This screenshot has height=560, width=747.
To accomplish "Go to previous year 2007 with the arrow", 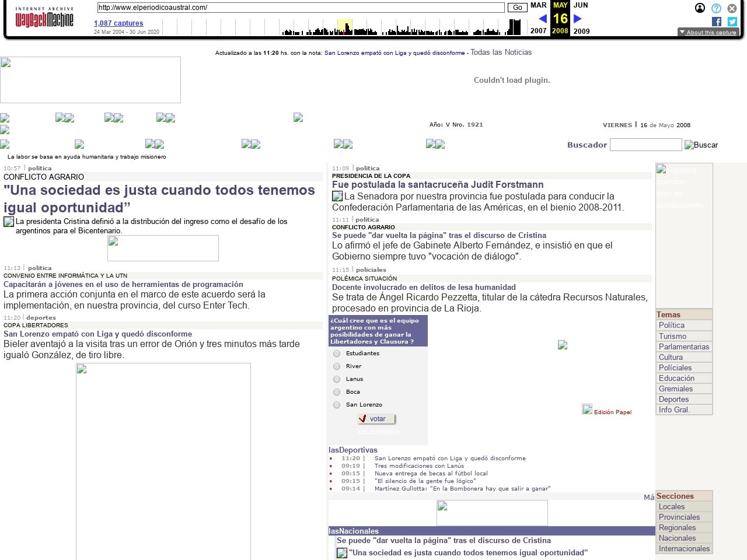I will point(543,19).
